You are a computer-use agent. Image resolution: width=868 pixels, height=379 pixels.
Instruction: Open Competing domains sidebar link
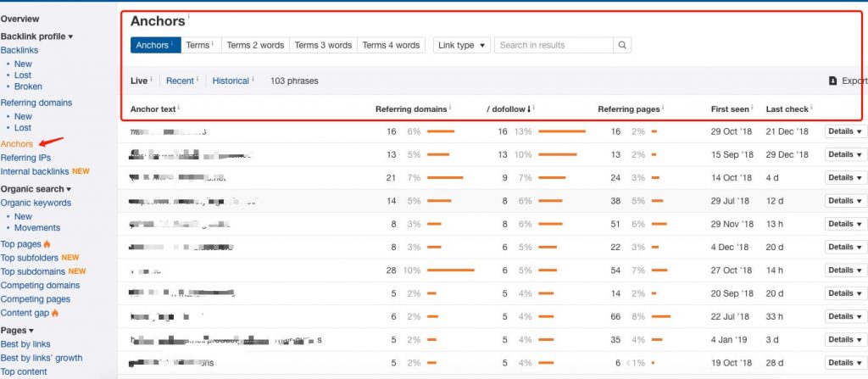41,286
